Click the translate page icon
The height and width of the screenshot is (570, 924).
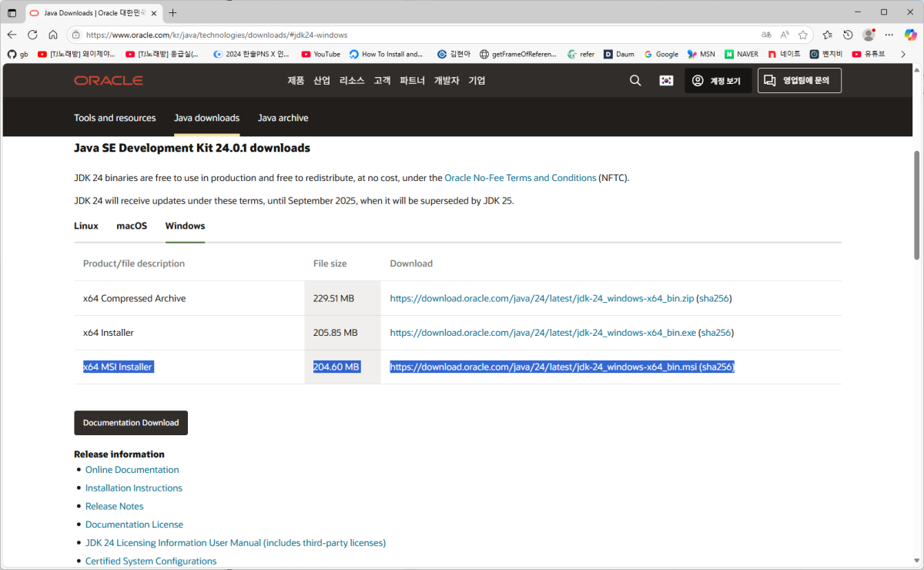(766, 35)
